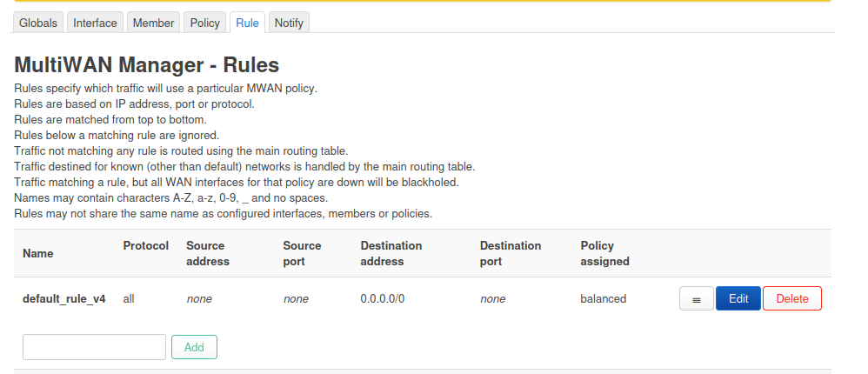The height and width of the screenshot is (374, 868).
Task: Open the Notify tab
Action: [289, 23]
